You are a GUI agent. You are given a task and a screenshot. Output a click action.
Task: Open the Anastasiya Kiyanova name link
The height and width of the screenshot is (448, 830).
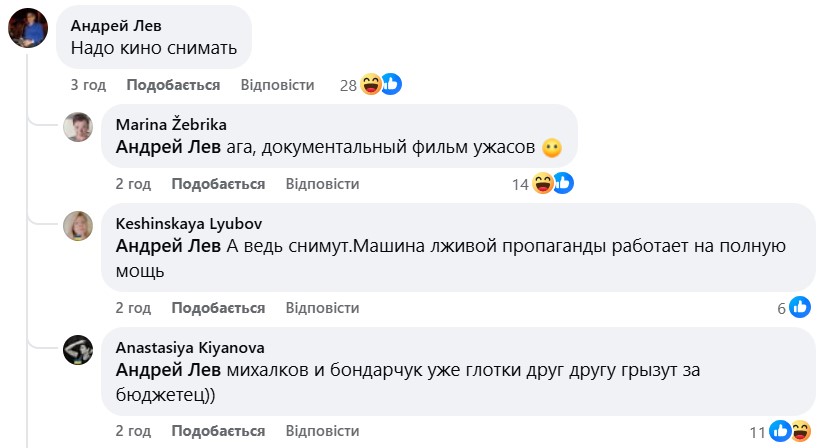point(190,348)
